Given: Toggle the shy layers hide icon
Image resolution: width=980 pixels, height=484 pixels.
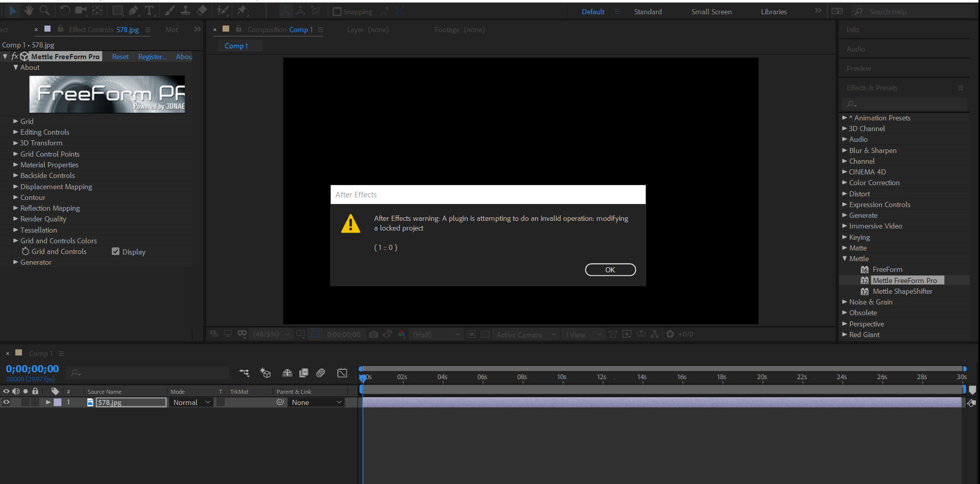Looking at the screenshot, I should 287,373.
